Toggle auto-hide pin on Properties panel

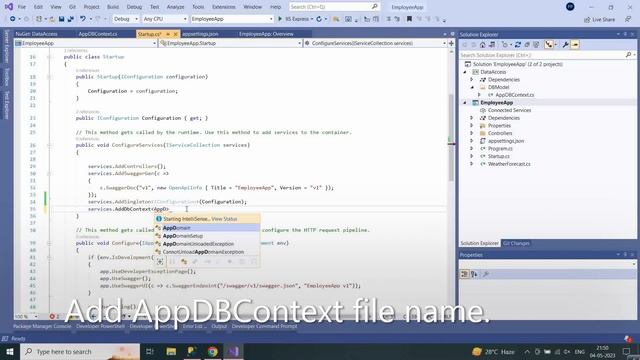coord(625,254)
